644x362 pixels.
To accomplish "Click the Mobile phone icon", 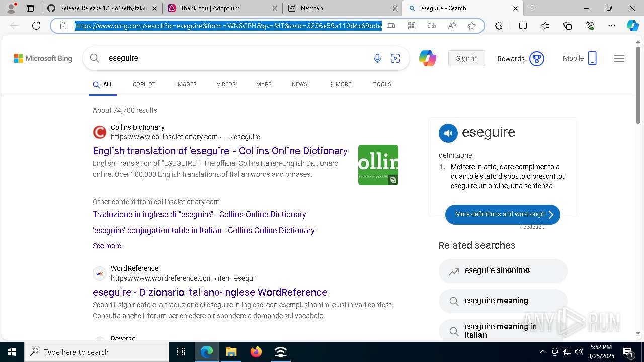I will [592, 58].
